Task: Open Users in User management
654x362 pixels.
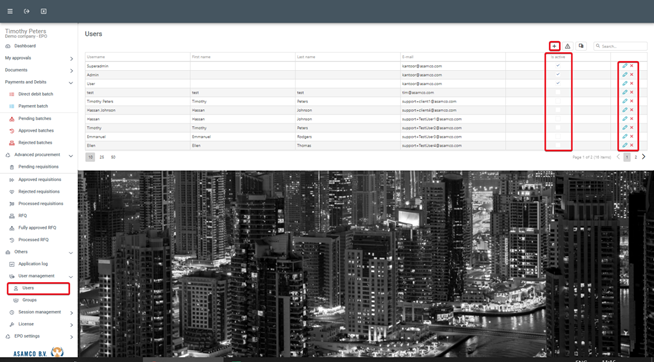Action: click(x=28, y=288)
